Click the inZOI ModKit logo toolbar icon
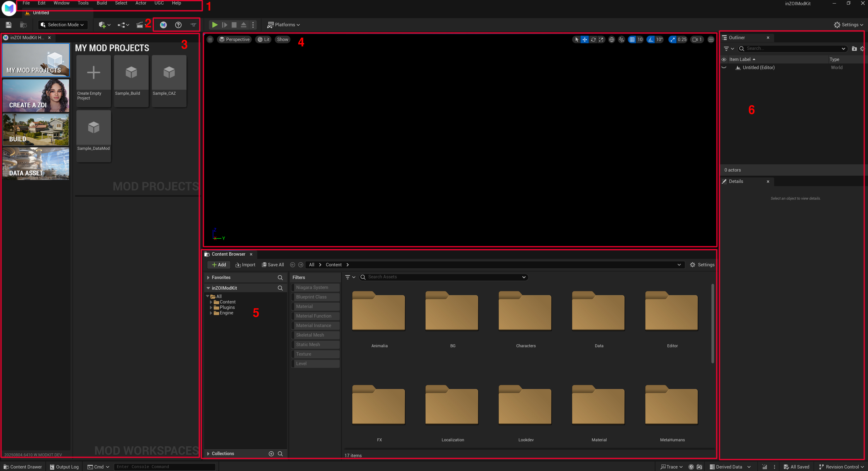This screenshot has width=868, height=471. 163,25
